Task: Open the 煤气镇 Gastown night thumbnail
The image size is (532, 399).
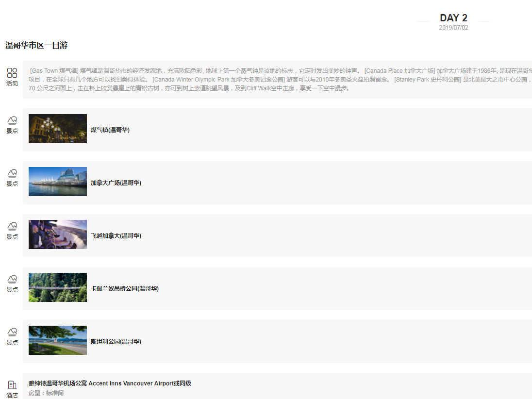Action: 58,129
